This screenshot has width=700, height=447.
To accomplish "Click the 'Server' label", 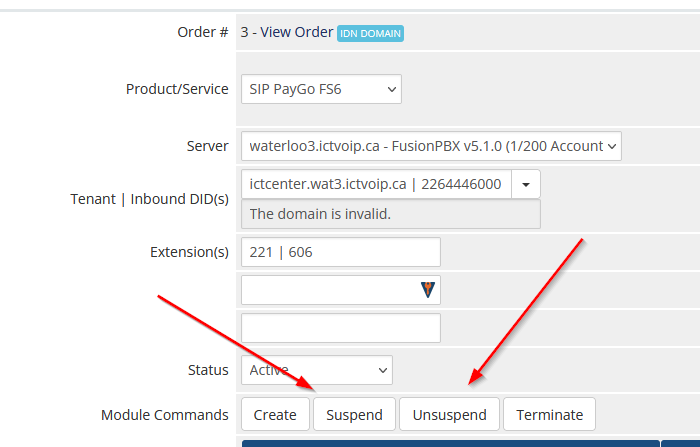I will (x=207, y=146).
